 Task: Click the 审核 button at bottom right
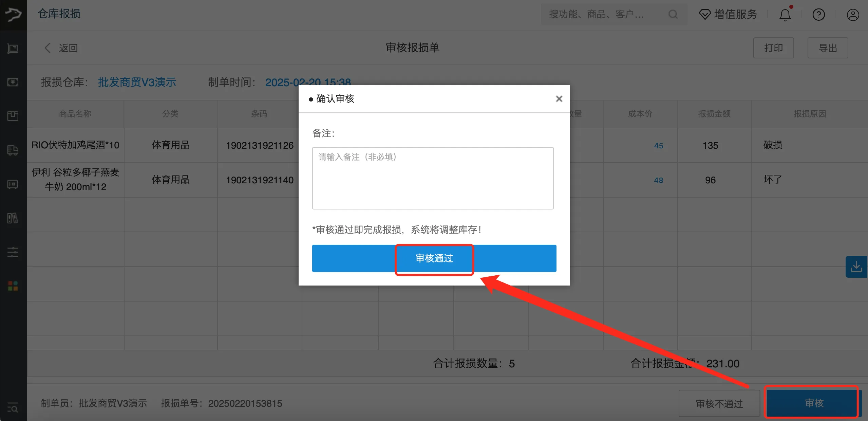[x=814, y=403]
